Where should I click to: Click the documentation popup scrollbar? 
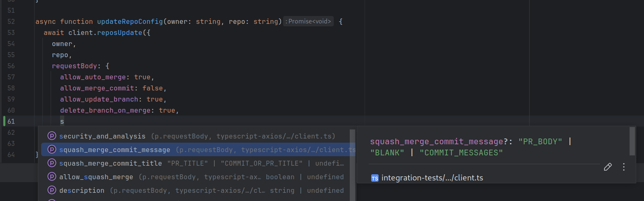(x=632, y=141)
